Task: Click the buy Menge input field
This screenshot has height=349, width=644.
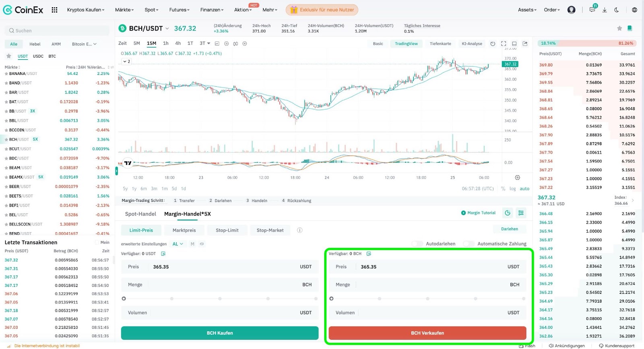Action: [220, 285]
